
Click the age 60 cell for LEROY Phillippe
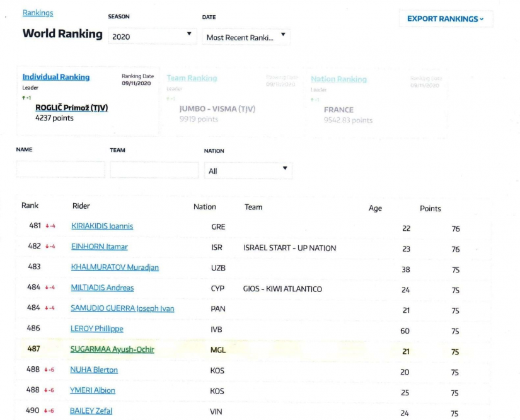[x=405, y=330]
